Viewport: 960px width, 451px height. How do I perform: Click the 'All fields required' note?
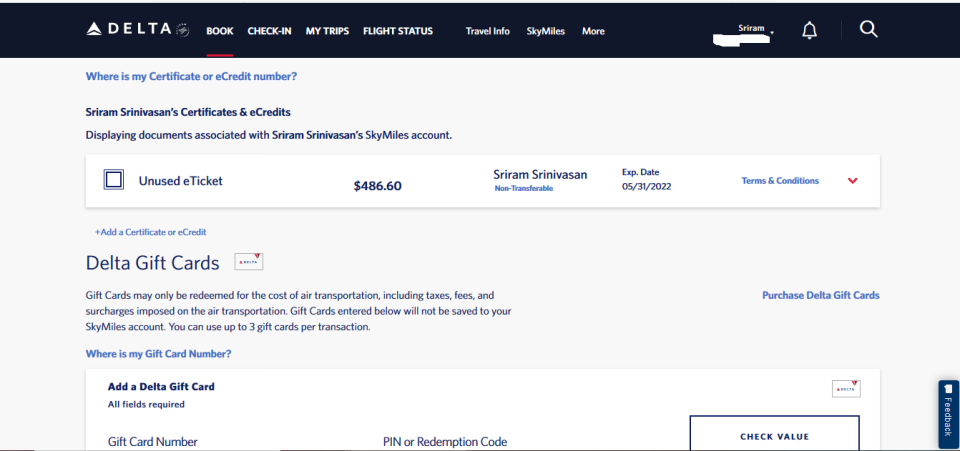146,404
